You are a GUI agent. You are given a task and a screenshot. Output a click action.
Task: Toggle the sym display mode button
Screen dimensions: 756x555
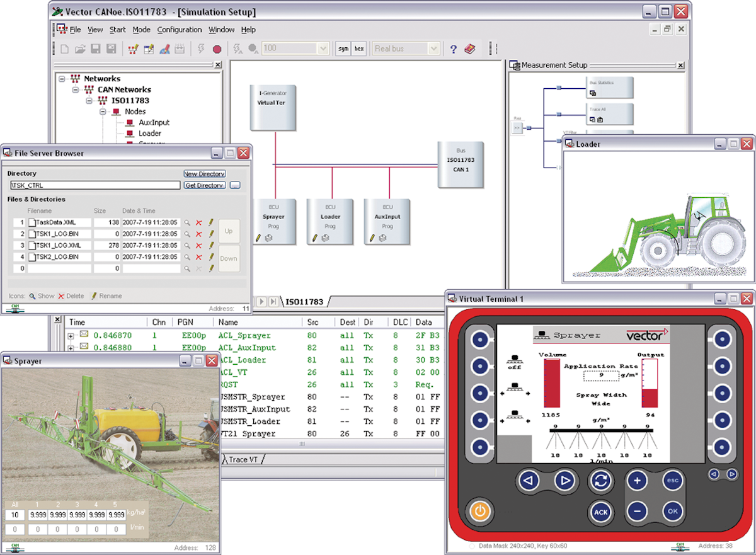(x=343, y=49)
